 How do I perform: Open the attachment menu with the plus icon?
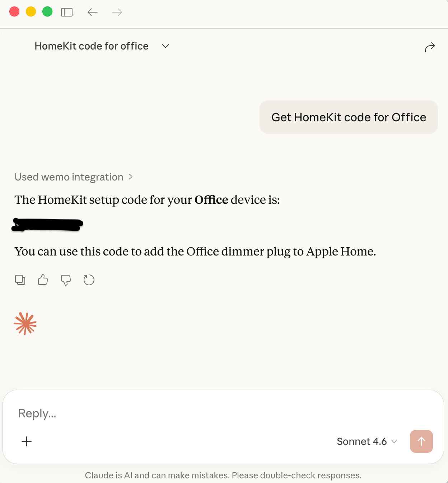coord(27,441)
